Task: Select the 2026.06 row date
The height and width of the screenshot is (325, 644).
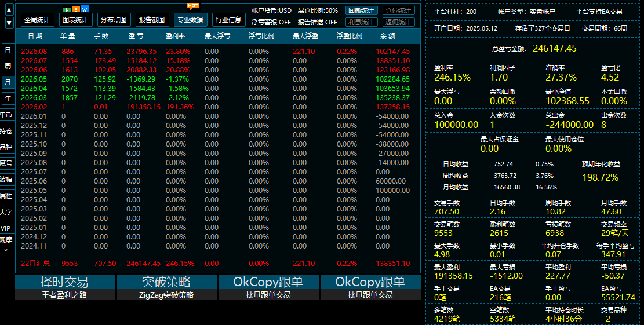Action: [34, 70]
